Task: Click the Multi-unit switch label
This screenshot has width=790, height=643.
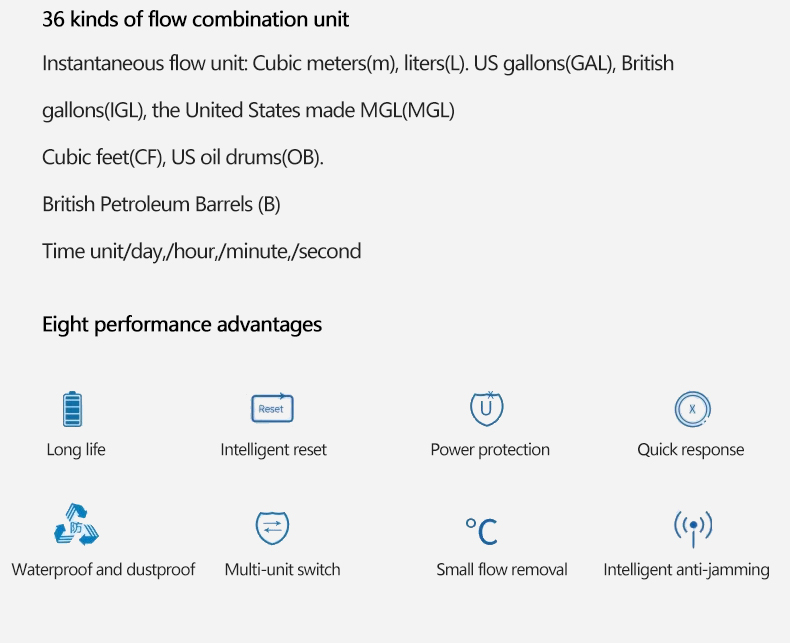Action: coord(283,569)
